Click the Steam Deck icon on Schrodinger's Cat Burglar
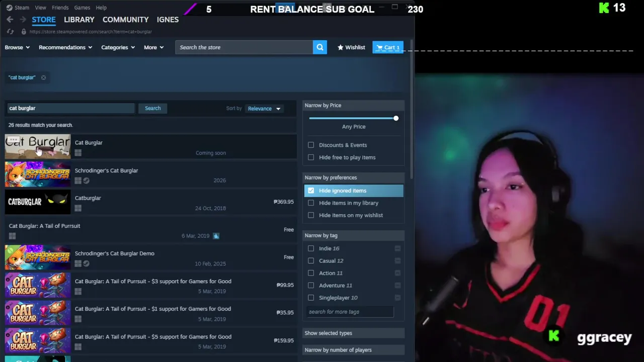This screenshot has width=644, height=362. 86,180
